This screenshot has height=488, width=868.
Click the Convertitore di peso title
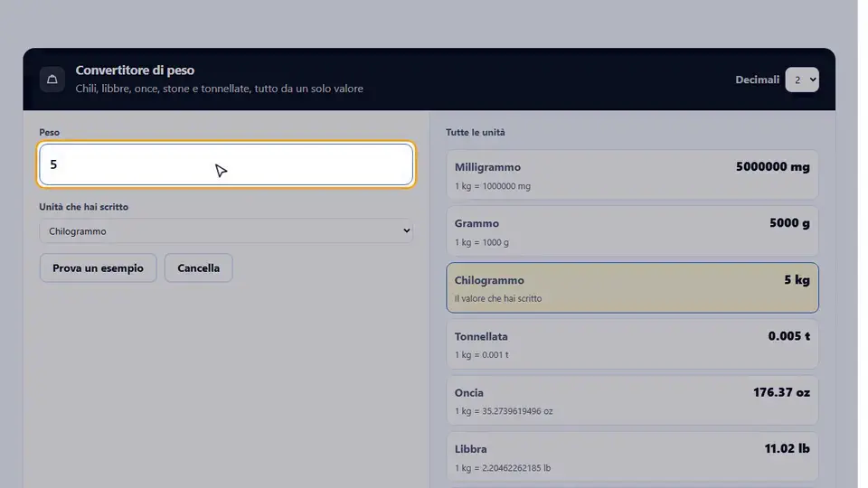tap(135, 70)
